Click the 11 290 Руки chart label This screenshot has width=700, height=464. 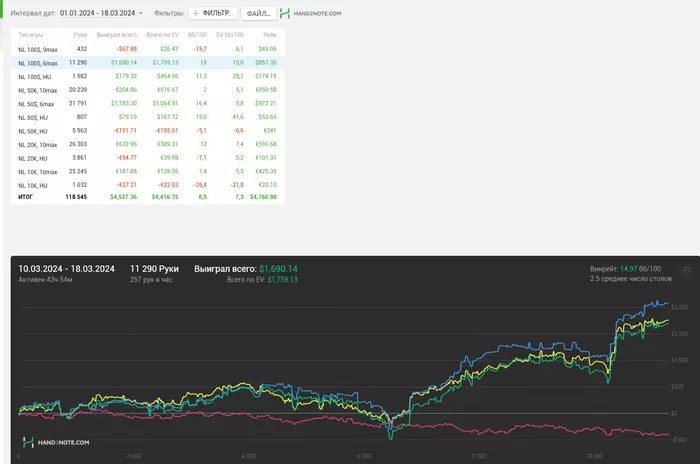(x=154, y=269)
